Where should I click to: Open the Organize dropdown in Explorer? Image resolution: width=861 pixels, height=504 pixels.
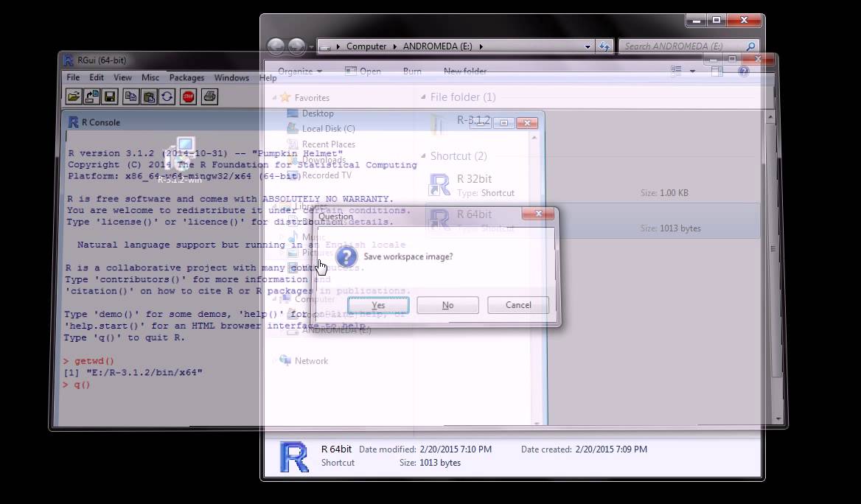[300, 71]
